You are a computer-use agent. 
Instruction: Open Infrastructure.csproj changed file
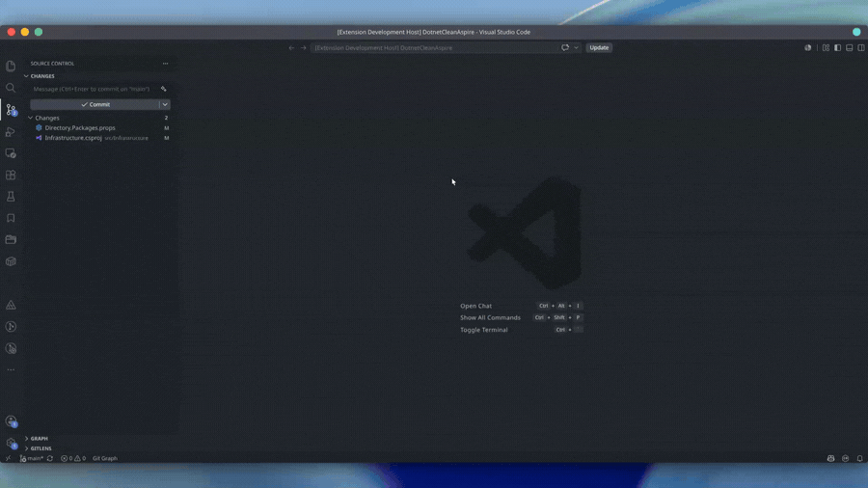100,138
